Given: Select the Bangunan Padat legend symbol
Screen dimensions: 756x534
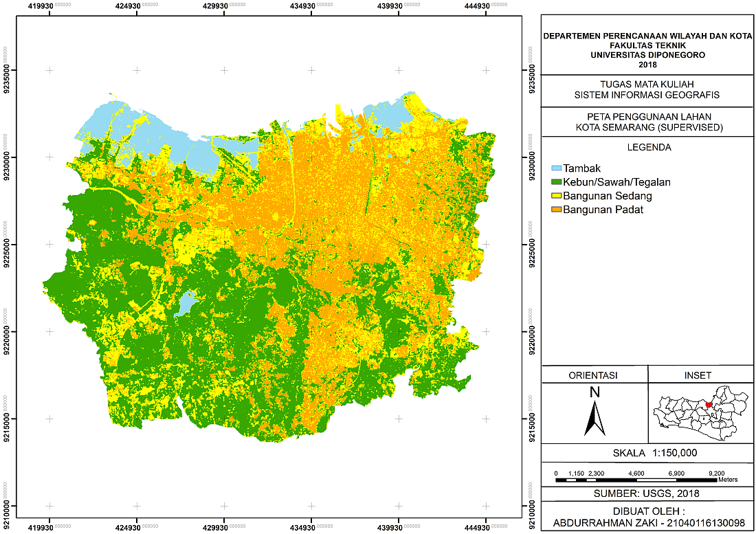Looking at the screenshot, I should (556, 209).
